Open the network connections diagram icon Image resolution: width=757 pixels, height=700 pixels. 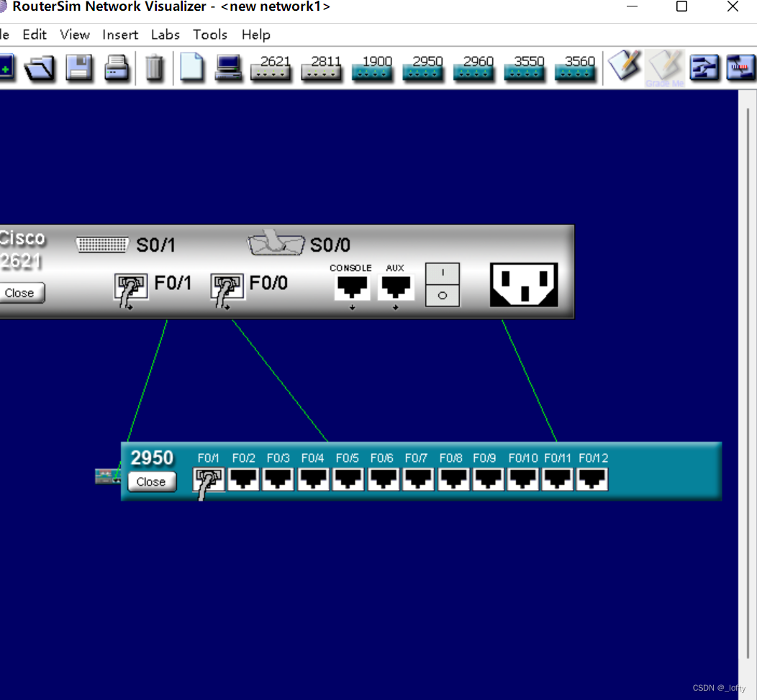coord(704,68)
